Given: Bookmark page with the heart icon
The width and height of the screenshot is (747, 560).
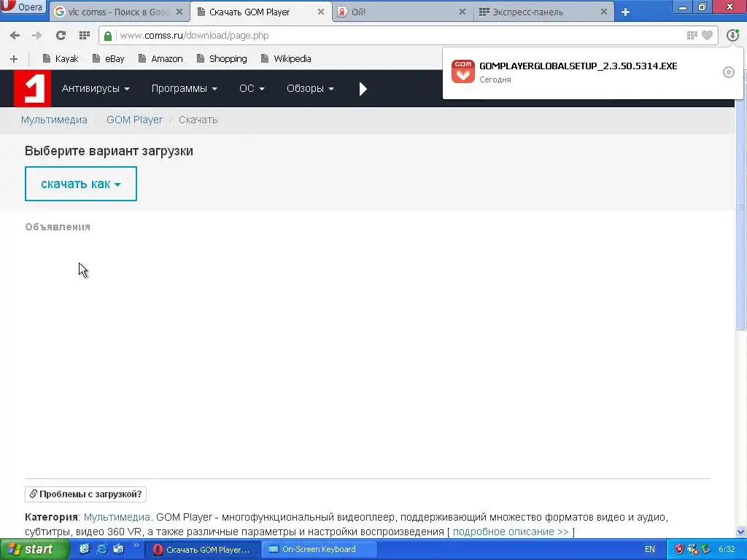Looking at the screenshot, I should pos(708,35).
